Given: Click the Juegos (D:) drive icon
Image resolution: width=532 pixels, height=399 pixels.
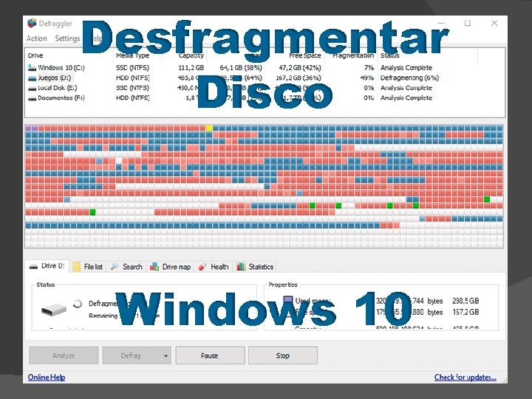Looking at the screenshot, I should pos(32,78).
